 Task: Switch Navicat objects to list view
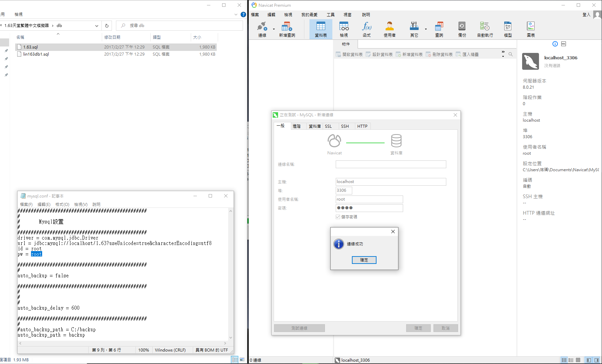[x=571, y=360]
